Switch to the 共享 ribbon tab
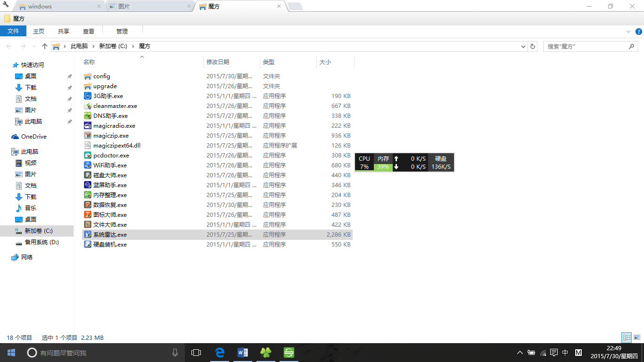644x362 pixels. click(64, 31)
